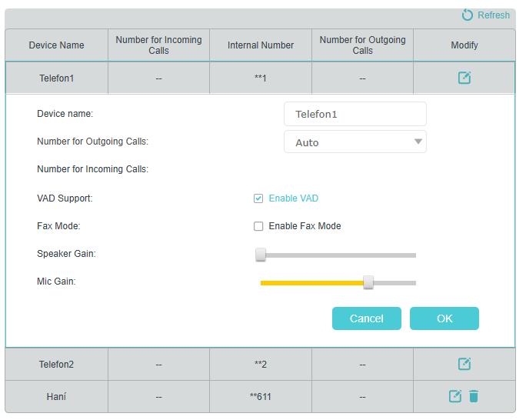Click the **611 internal number cell
Viewport: 526px width, 420px height.
[x=261, y=397]
